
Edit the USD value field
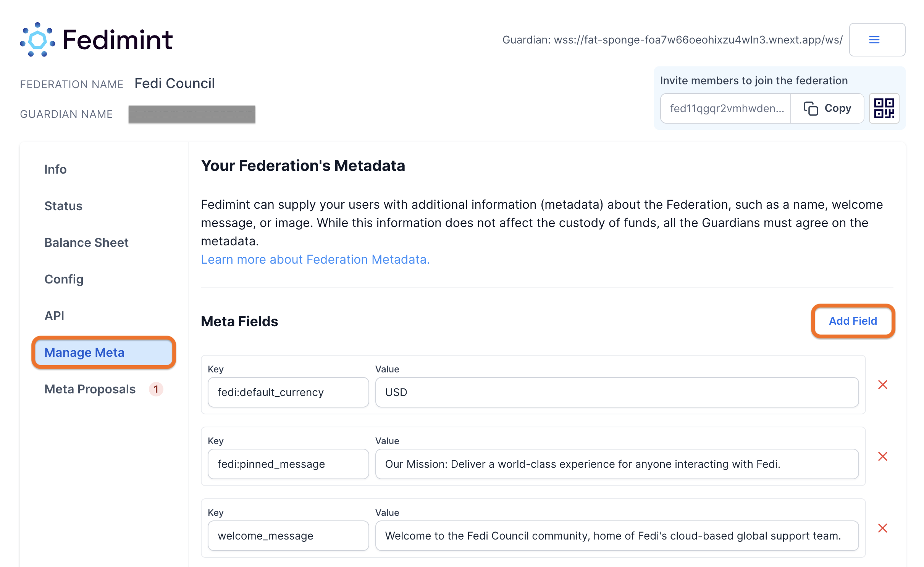click(617, 392)
